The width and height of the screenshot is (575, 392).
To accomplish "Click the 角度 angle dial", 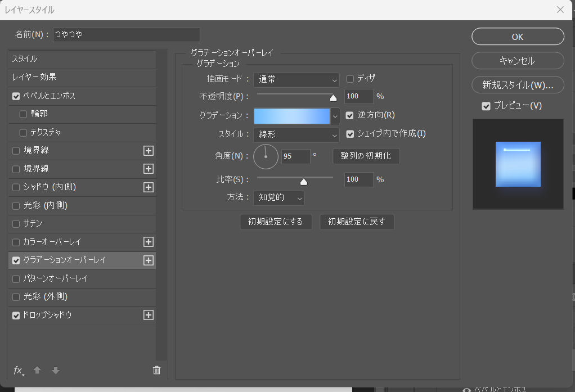I will point(266,156).
